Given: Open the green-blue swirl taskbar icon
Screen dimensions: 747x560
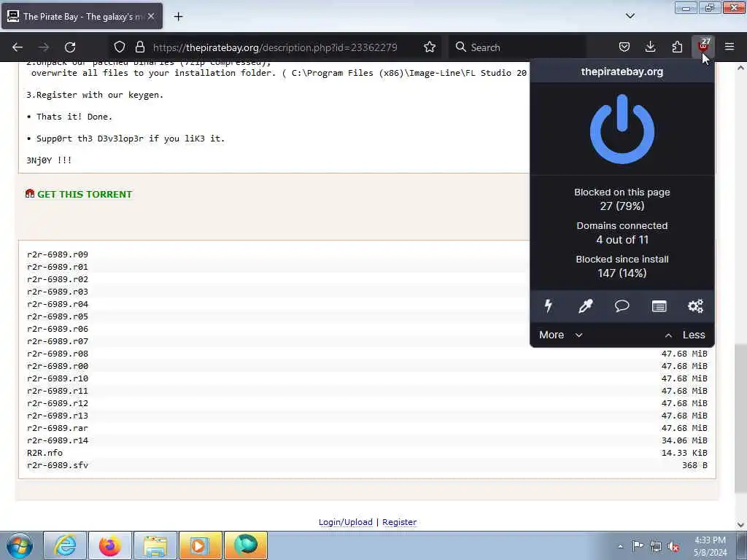Looking at the screenshot, I should click(246, 545).
